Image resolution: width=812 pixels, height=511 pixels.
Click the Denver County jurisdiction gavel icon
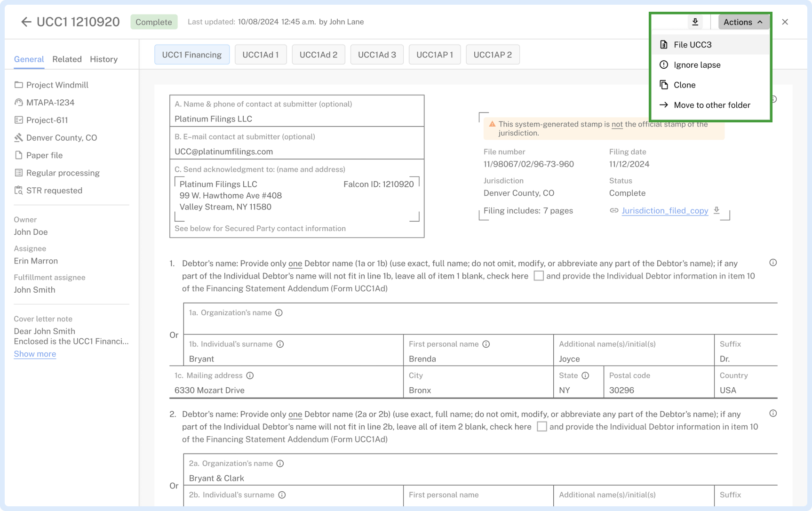pyautogui.click(x=18, y=138)
